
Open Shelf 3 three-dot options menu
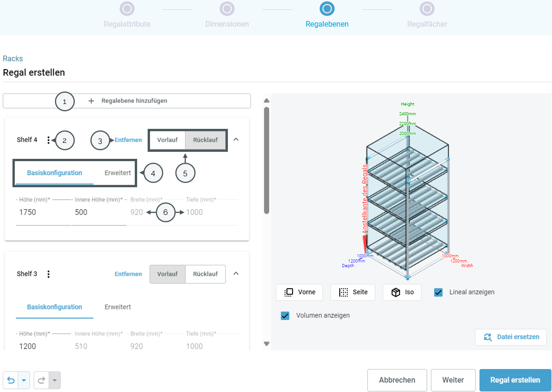pos(48,274)
